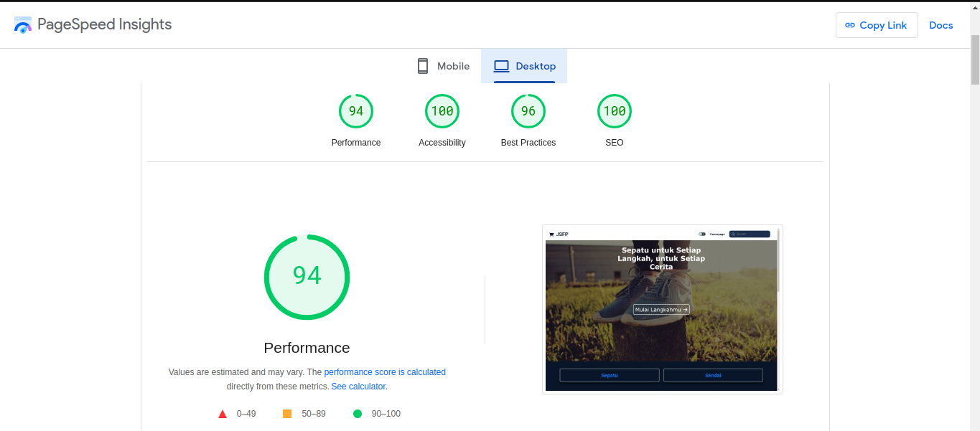Jump to Best Practices score gauge 96

(528, 111)
